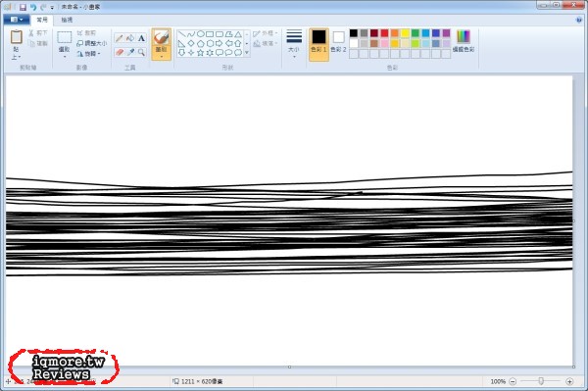Viewport: 588px width, 391px height.
Task: Click the canvas right-middle resize handle
Action: coord(573,221)
